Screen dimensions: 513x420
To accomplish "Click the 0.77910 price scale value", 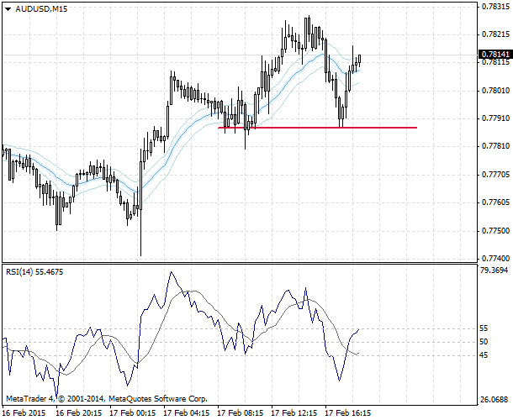I will coord(495,118).
